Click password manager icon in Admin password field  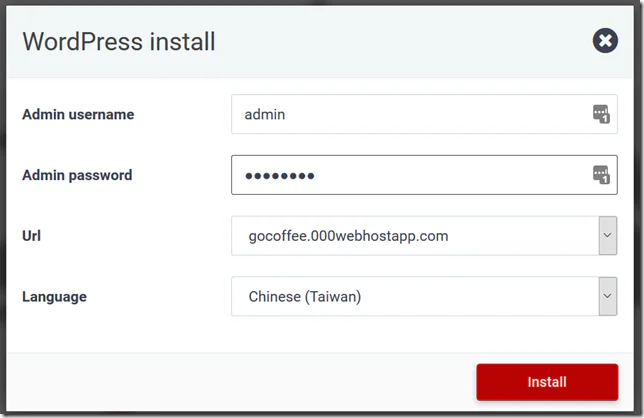(x=601, y=175)
